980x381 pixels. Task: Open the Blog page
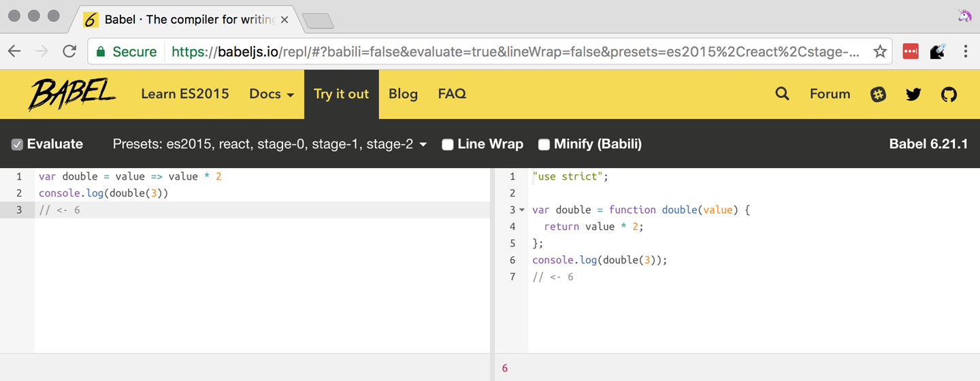pos(403,94)
